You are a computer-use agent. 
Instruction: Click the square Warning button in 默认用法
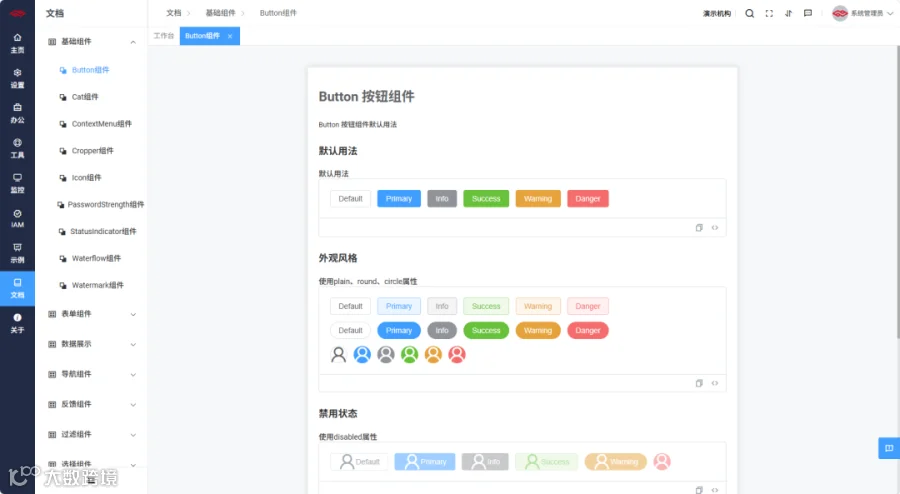(538, 199)
